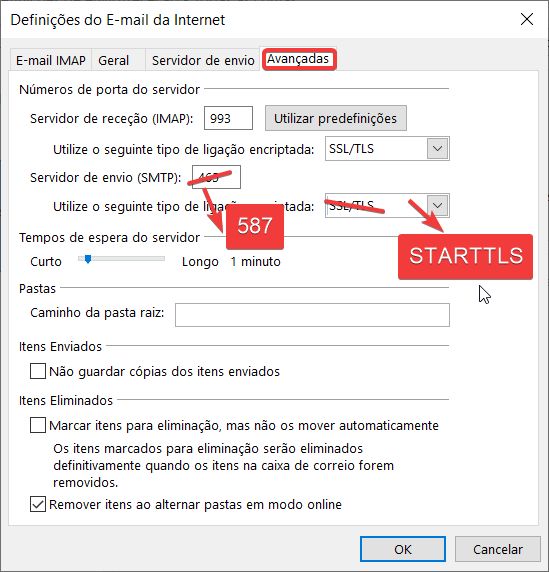The image size is (549, 572).
Task: Click the Cancelar button
Action: (498, 549)
